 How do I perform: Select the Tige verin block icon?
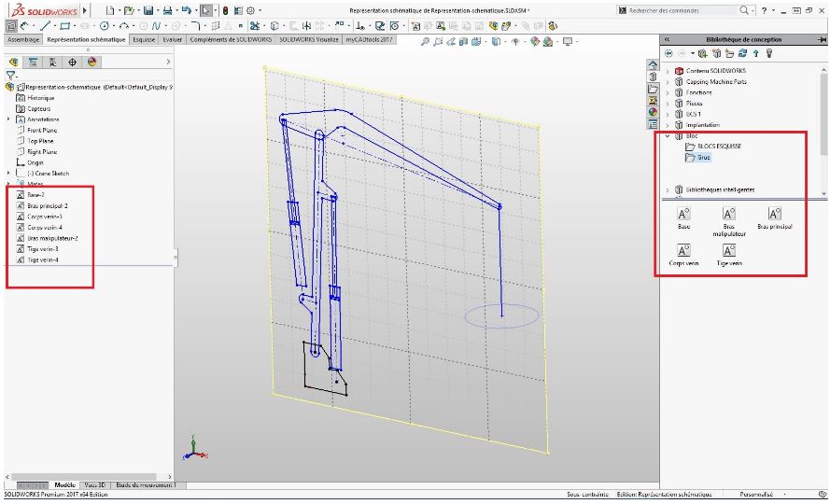pos(729,255)
